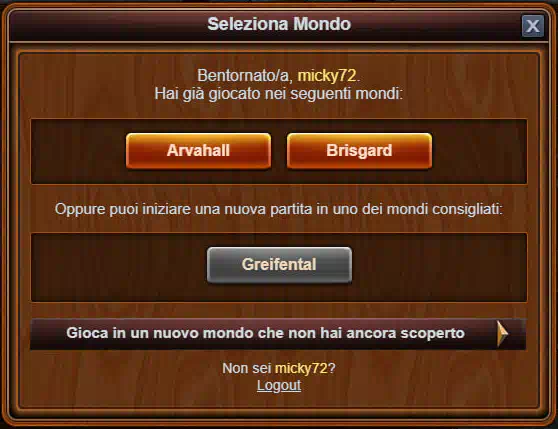Click the golden arrow icon on the new world bar
The image size is (558, 429).
[502, 334]
